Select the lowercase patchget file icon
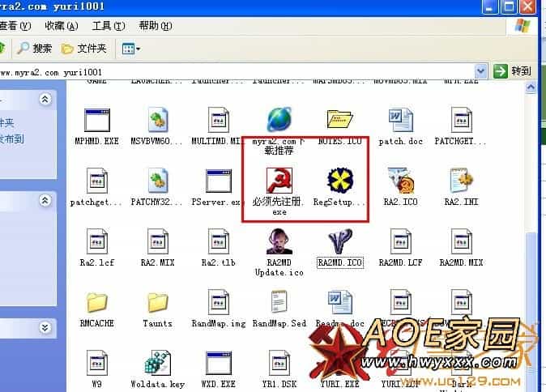 coord(96,181)
